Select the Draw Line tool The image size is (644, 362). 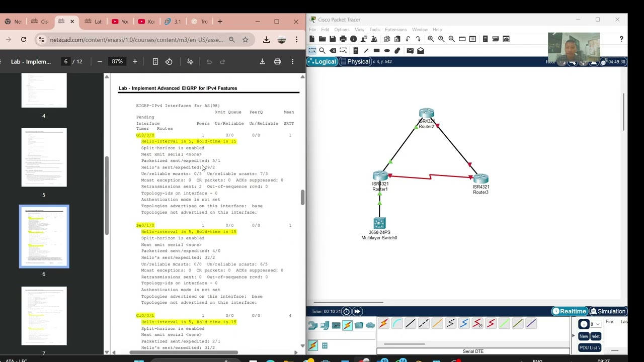click(x=366, y=50)
